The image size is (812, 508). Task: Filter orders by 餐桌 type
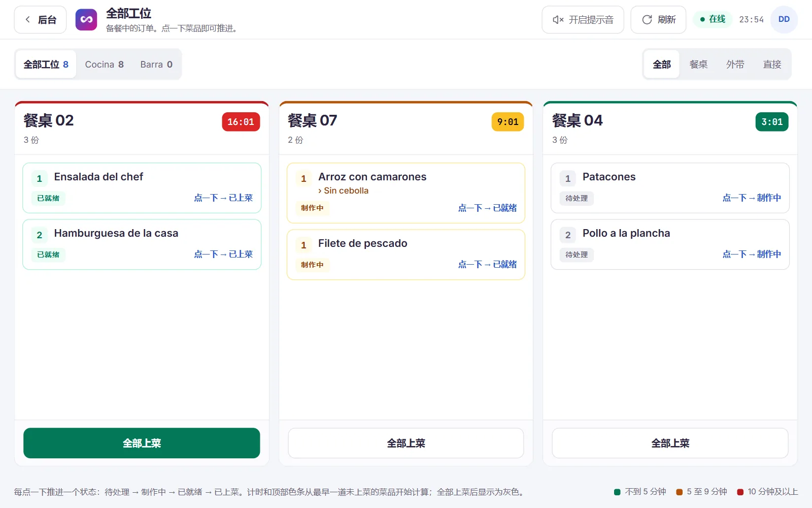click(x=698, y=65)
